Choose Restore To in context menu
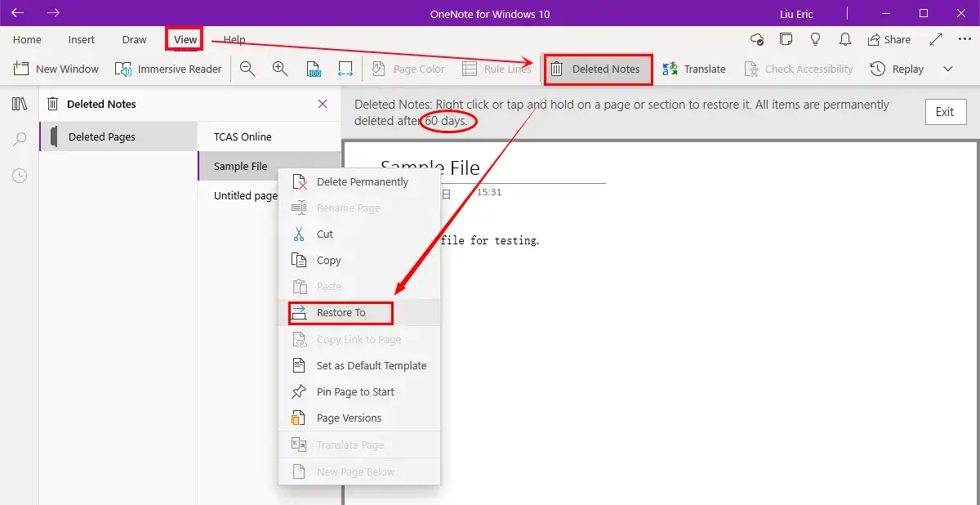 (x=341, y=313)
